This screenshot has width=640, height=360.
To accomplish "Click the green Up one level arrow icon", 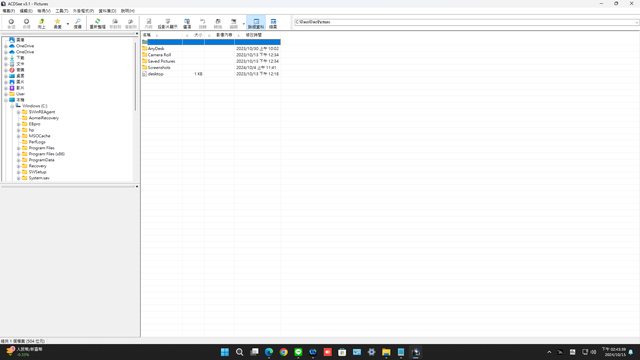I will coord(42,23).
